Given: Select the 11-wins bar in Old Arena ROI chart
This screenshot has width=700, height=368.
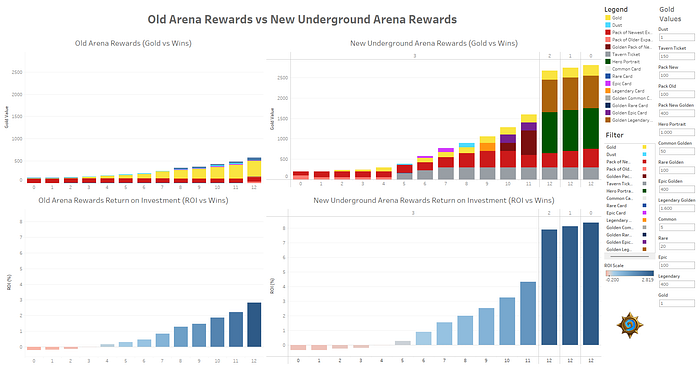Looking at the screenshot, I should [x=236, y=330].
